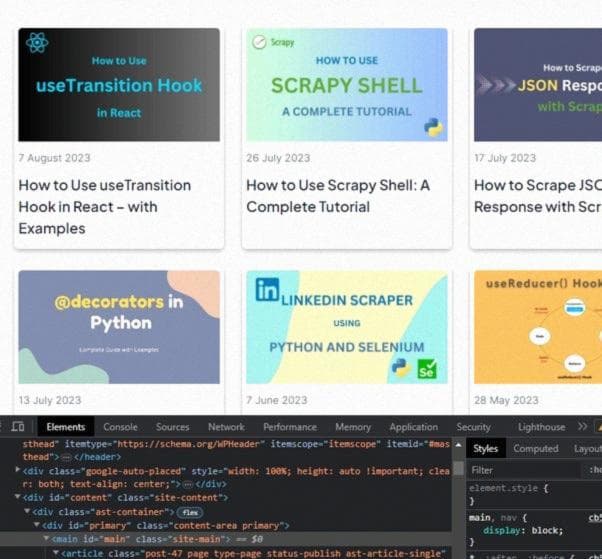Collapse the article post-47 node
The height and width of the screenshot is (559, 602).
click(56, 552)
